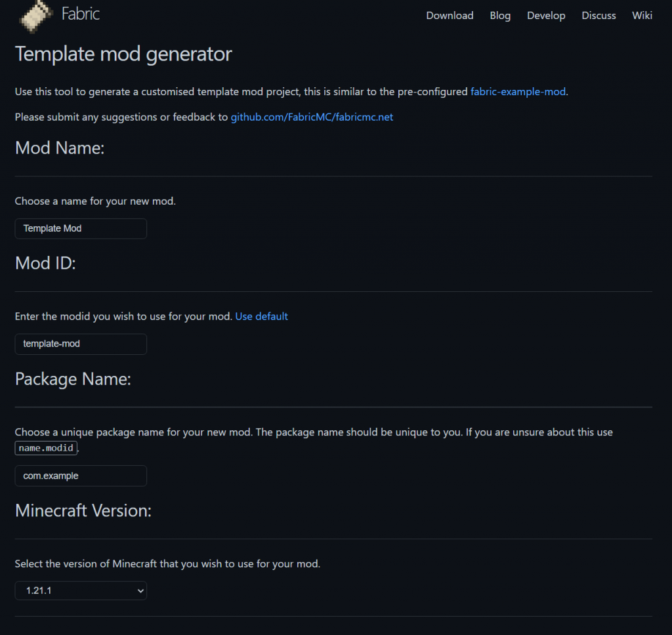Visit github.com/FabricMC/fabricmc.net feedback link
Image resolution: width=672 pixels, height=635 pixels.
(x=312, y=117)
